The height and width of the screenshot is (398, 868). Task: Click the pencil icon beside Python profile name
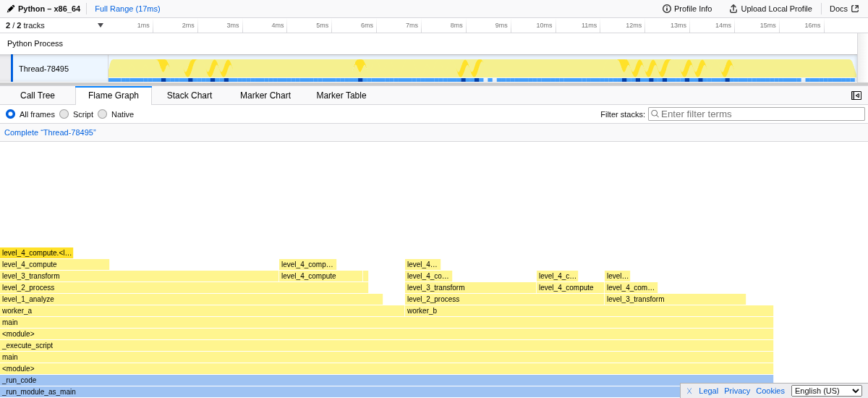11,9
